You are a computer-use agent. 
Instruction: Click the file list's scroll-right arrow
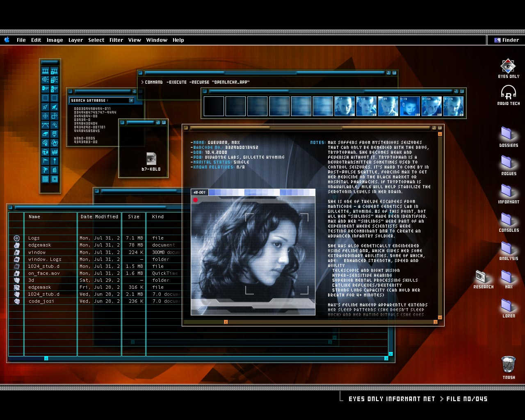pyautogui.click(x=386, y=358)
